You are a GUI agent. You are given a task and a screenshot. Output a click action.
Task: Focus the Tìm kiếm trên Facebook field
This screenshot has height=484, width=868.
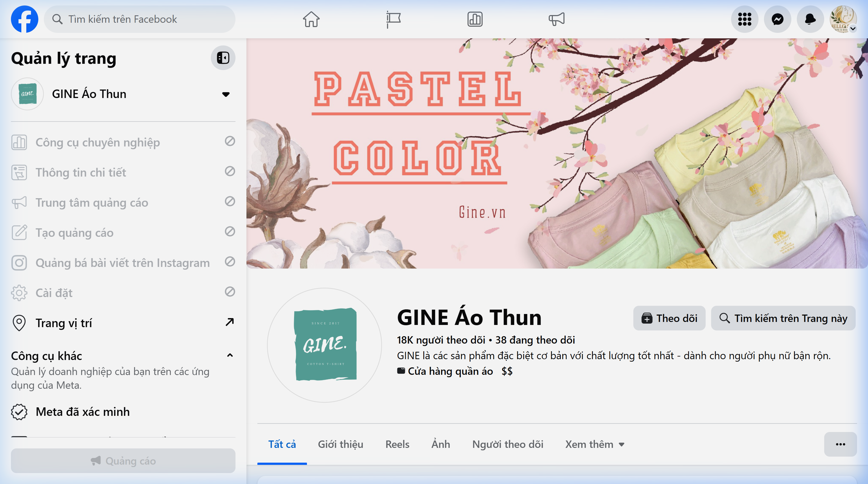[140, 19]
